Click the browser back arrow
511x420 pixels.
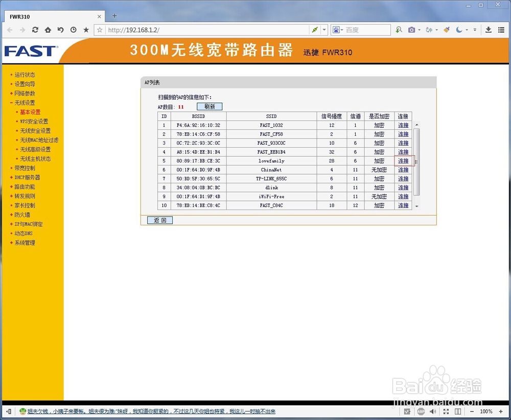pos(10,30)
